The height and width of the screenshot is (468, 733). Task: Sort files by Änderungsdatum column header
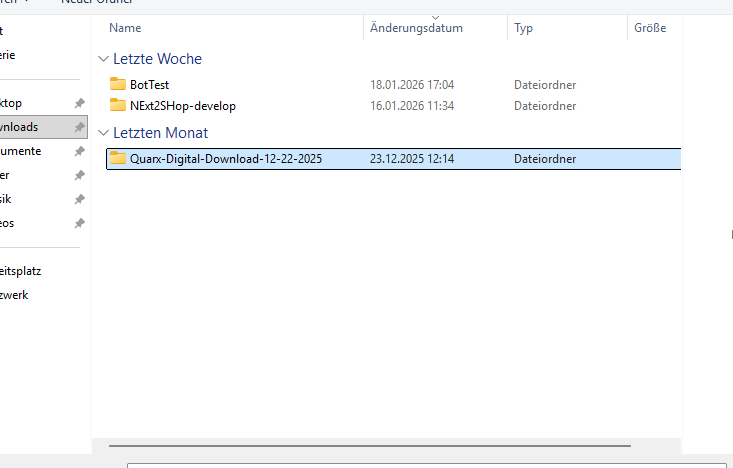[416, 29]
